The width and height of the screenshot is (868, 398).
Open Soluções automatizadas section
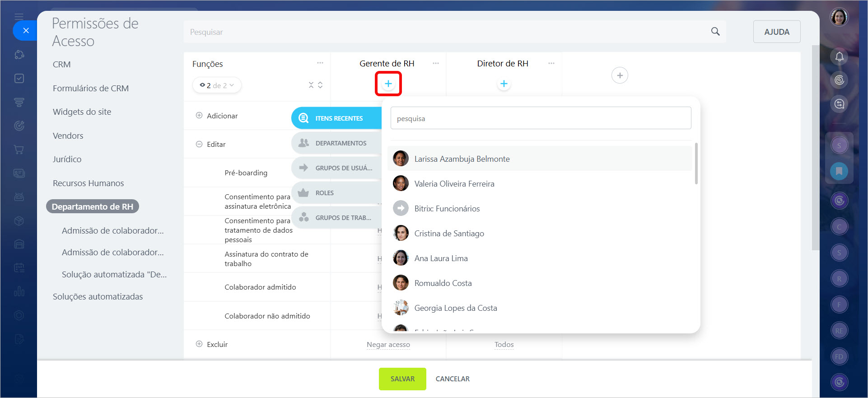(98, 296)
